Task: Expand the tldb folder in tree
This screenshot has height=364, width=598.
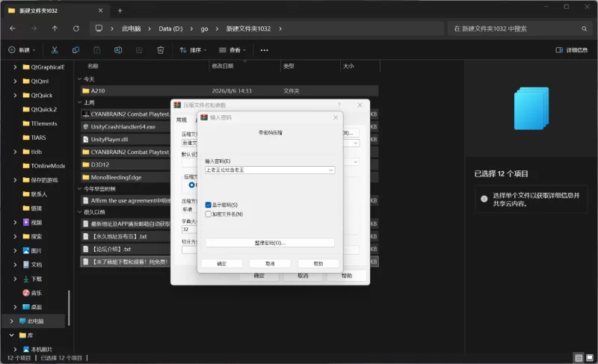Action: click(15, 152)
